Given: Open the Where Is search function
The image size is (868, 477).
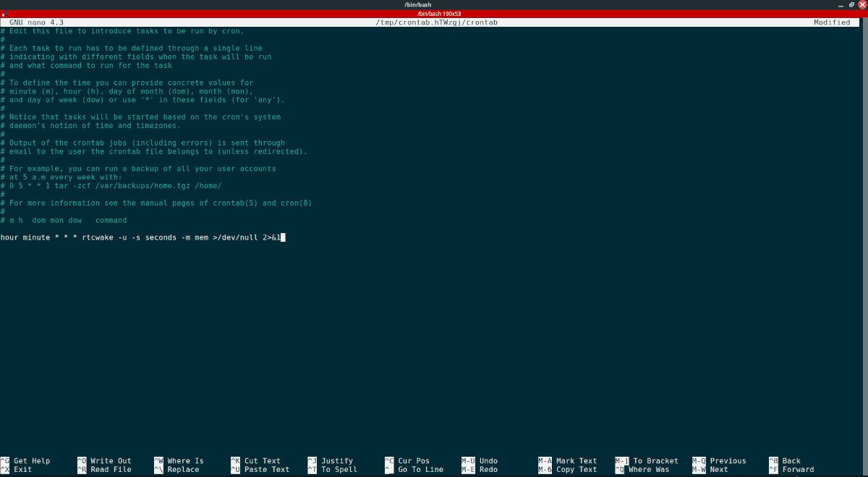Looking at the screenshot, I should point(184,460).
